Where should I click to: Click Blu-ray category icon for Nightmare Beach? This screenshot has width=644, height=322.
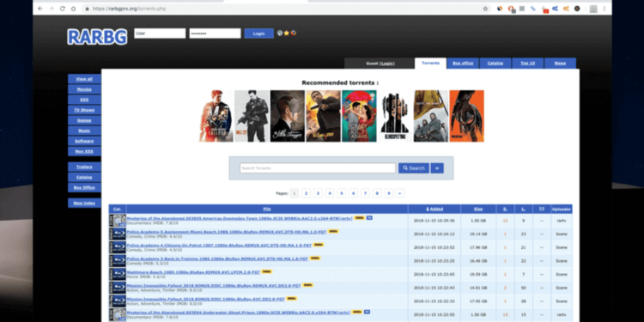coord(117,274)
